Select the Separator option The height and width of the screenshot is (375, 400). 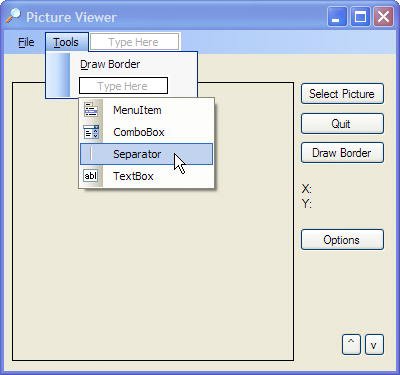click(147, 154)
